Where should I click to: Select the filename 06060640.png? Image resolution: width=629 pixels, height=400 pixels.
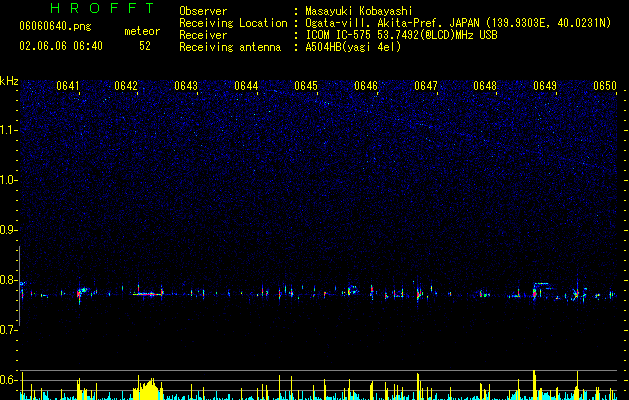coord(55,26)
